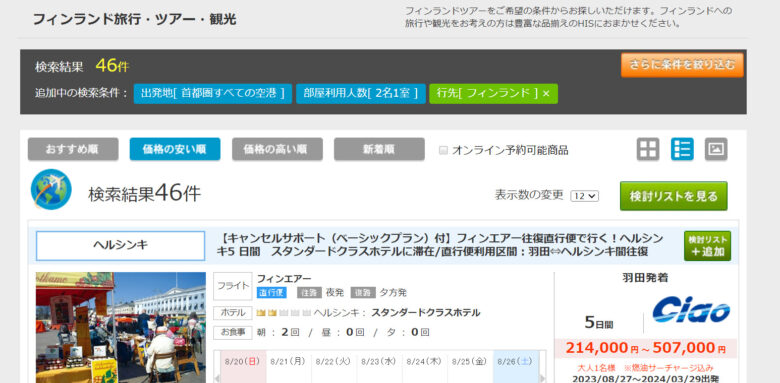Go to previous calendar week arrow

tap(216, 378)
